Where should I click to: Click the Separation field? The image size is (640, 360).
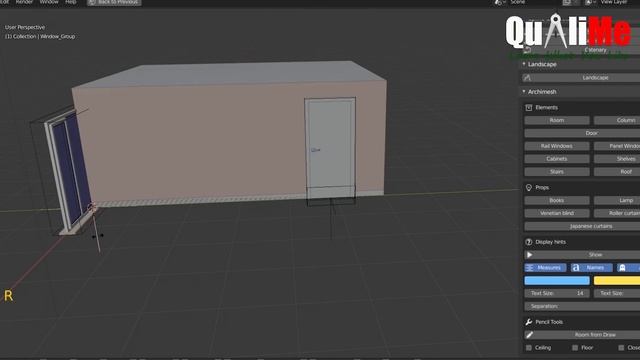pos(582,306)
